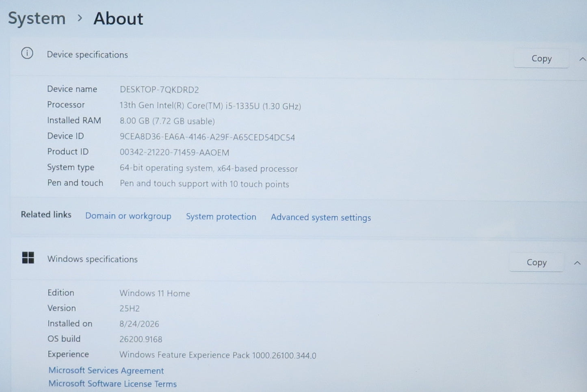Open Advanced system settings link
The image size is (587, 392).
pyautogui.click(x=321, y=218)
